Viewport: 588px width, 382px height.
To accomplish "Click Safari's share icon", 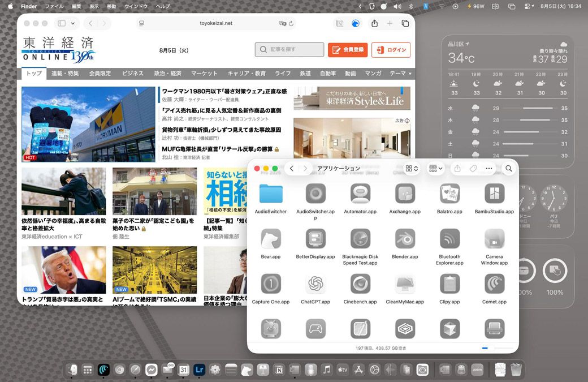I will [374, 23].
